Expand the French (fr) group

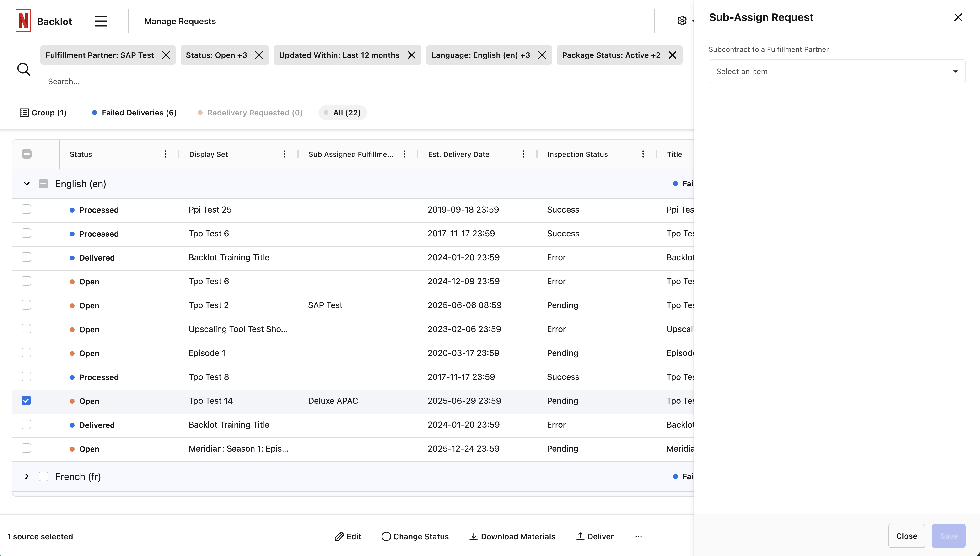pos(27,476)
